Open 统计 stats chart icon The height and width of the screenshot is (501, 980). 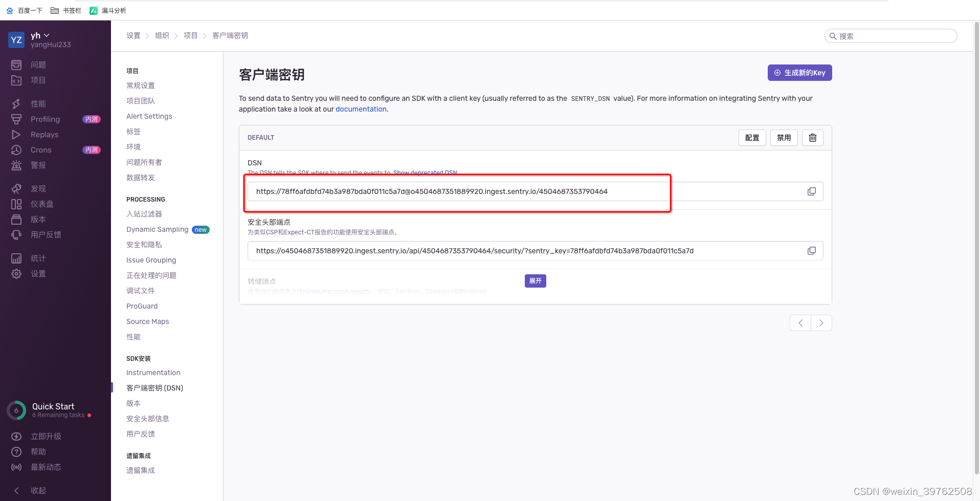point(16,258)
